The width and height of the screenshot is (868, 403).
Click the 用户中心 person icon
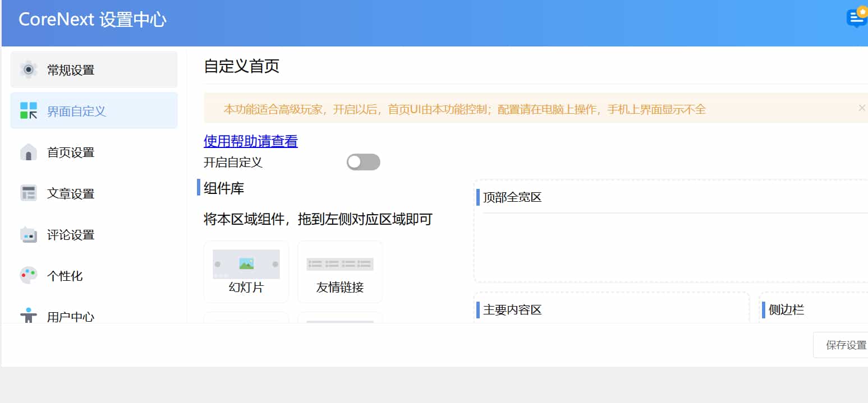tap(29, 315)
